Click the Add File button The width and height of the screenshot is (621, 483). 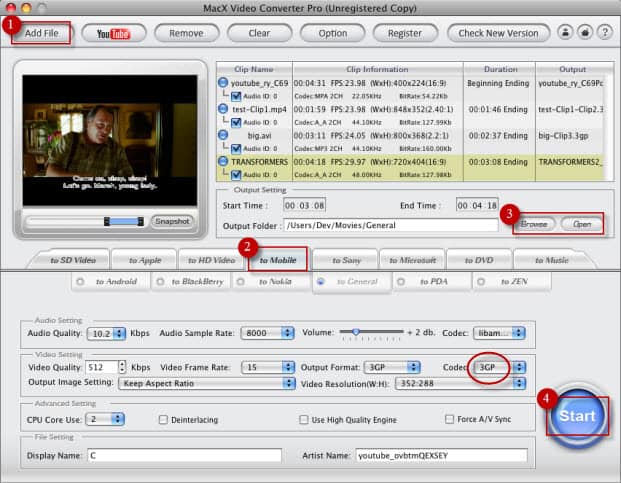(41, 33)
